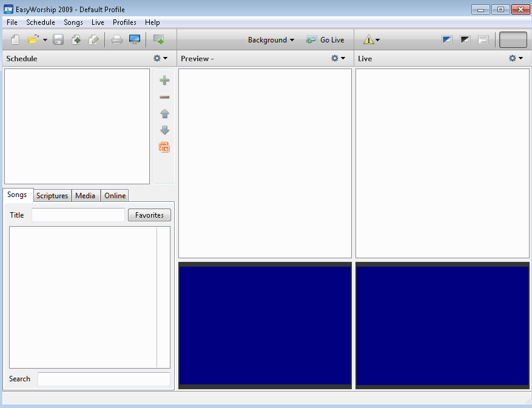Toggle the black screen button
The height and width of the screenshot is (408, 532).
click(x=465, y=39)
